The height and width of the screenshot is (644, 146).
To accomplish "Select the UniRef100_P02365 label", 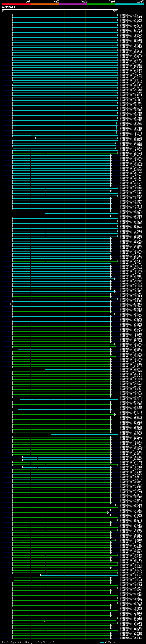I will (x=131, y=500).
